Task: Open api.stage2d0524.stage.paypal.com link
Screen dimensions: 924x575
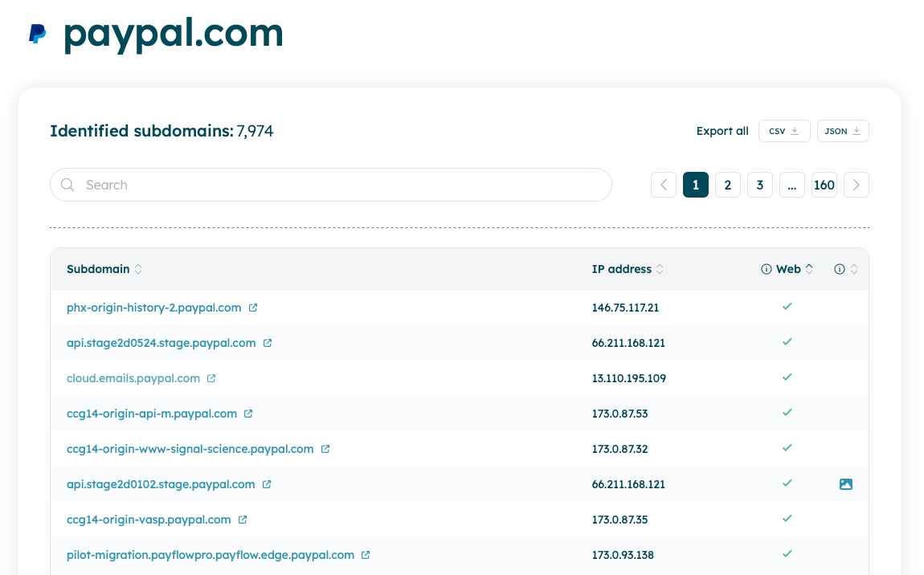Action: pyautogui.click(x=161, y=343)
